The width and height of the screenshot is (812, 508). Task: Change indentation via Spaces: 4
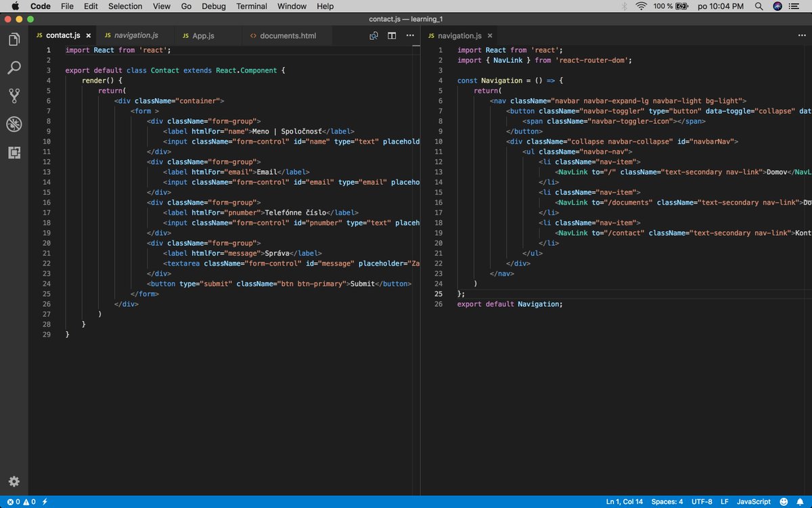tap(667, 502)
